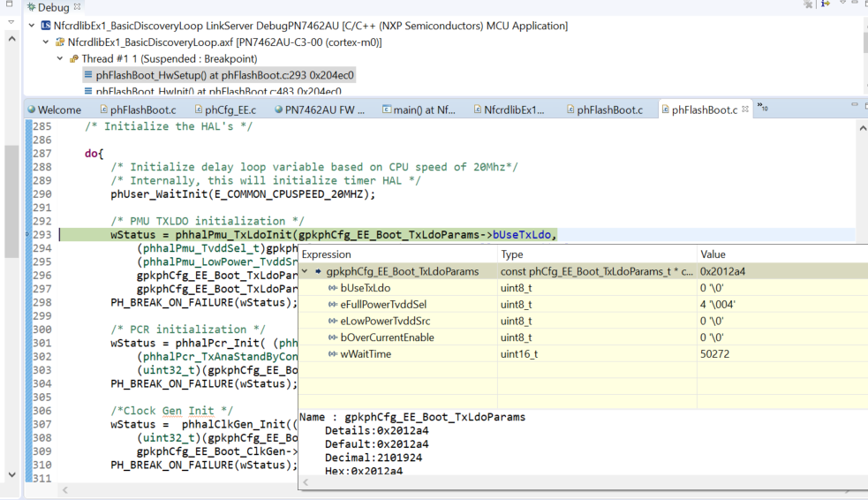Click hover popup horizontal scroll left arrow
The width and height of the screenshot is (868, 500).
pos(306,482)
